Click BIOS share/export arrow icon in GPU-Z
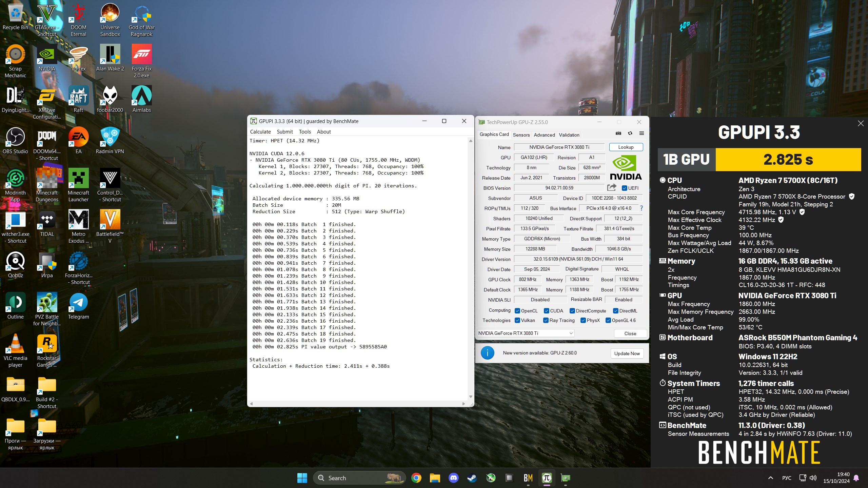The image size is (868, 488). click(x=612, y=187)
